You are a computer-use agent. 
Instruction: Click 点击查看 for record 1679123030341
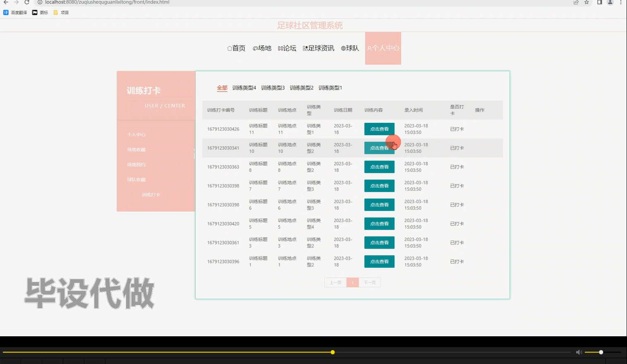pyautogui.click(x=379, y=148)
